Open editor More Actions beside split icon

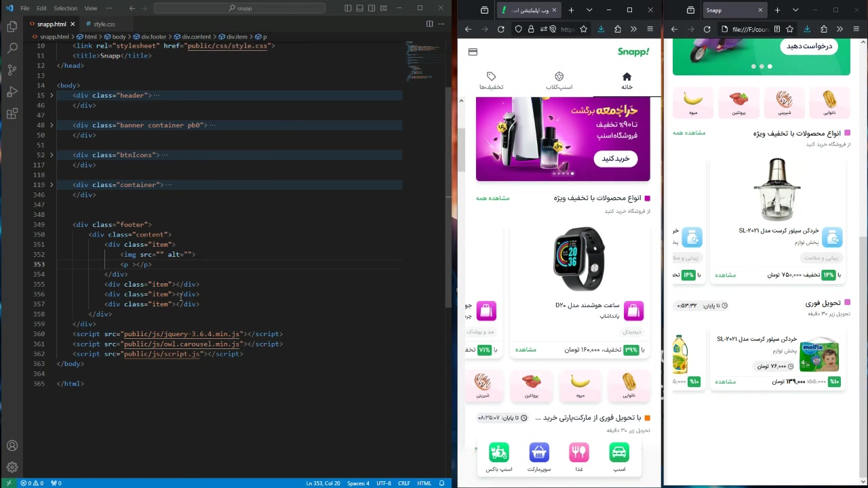click(x=441, y=24)
